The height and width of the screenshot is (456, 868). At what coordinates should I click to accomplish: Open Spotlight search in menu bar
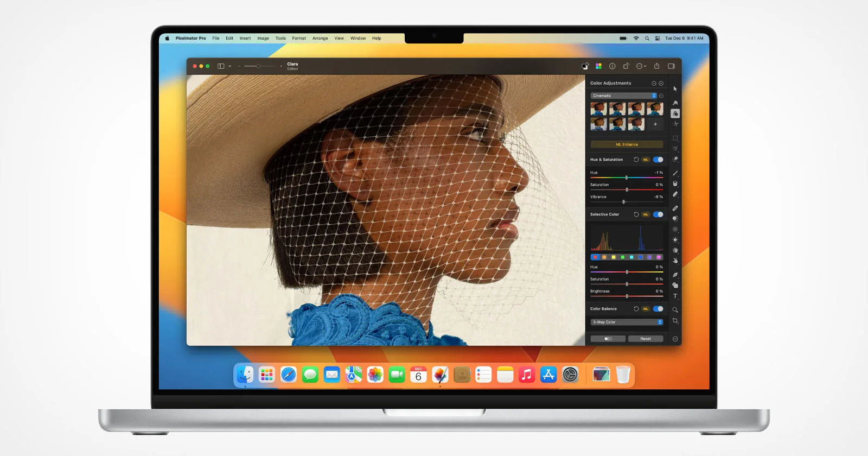pyautogui.click(x=647, y=39)
